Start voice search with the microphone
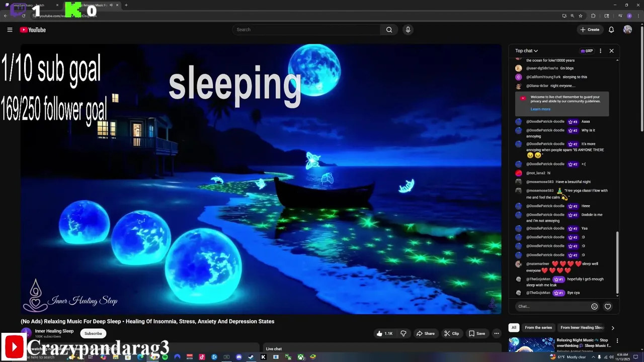 pos(408,30)
